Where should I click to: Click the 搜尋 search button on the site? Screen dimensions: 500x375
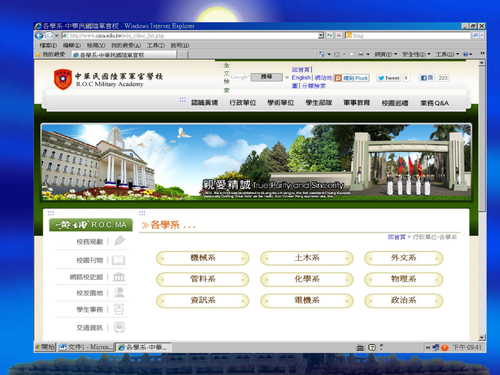pyautogui.click(x=266, y=77)
